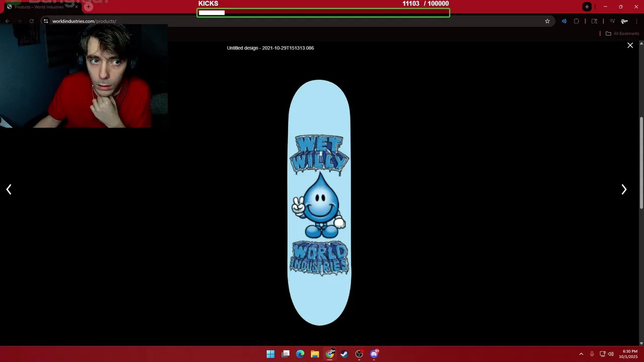Open a new browser tab
The image size is (644, 362).
pos(88,7)
